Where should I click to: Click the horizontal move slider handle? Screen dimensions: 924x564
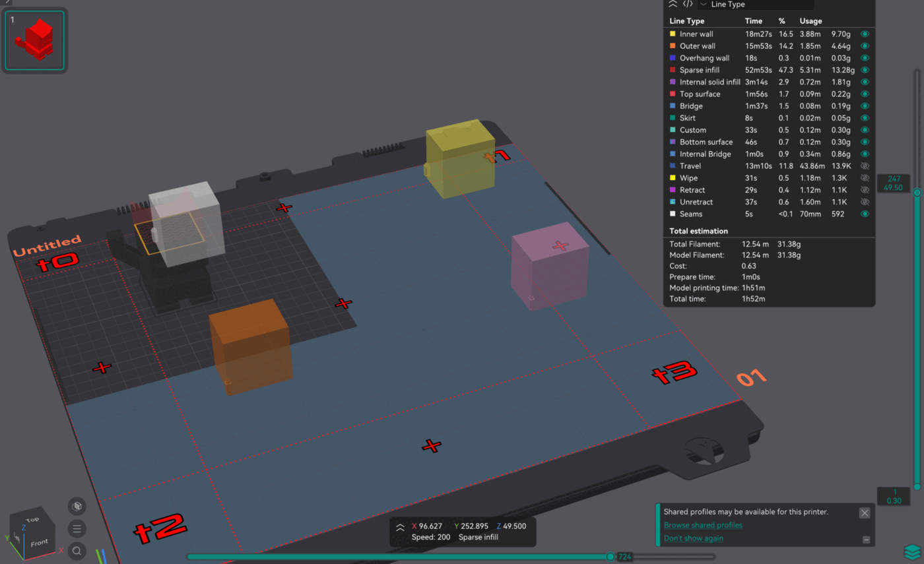pos(610,557)
